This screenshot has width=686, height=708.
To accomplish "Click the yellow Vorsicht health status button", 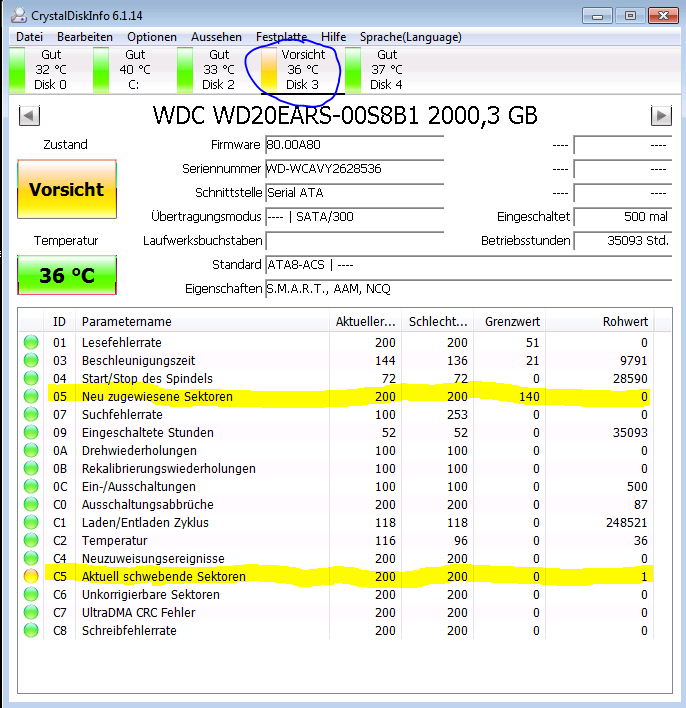I will coord(67,189).
